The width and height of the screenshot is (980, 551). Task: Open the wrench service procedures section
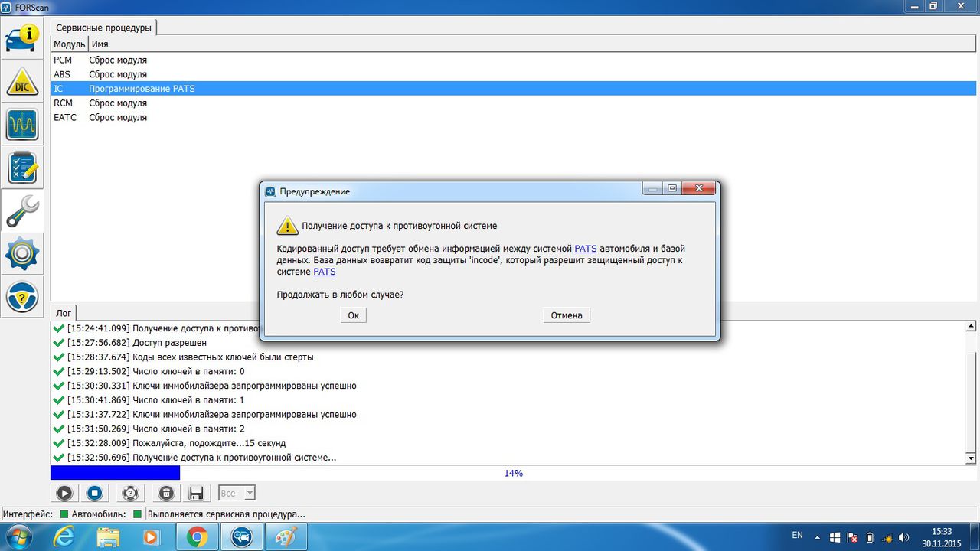tap(22, 210)
